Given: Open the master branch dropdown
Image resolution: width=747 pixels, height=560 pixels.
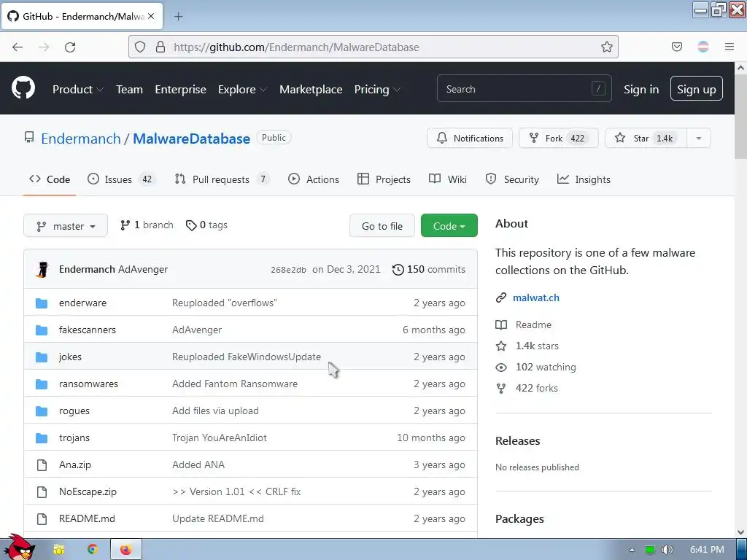Looking at the screenshot, I should (66, 226).
